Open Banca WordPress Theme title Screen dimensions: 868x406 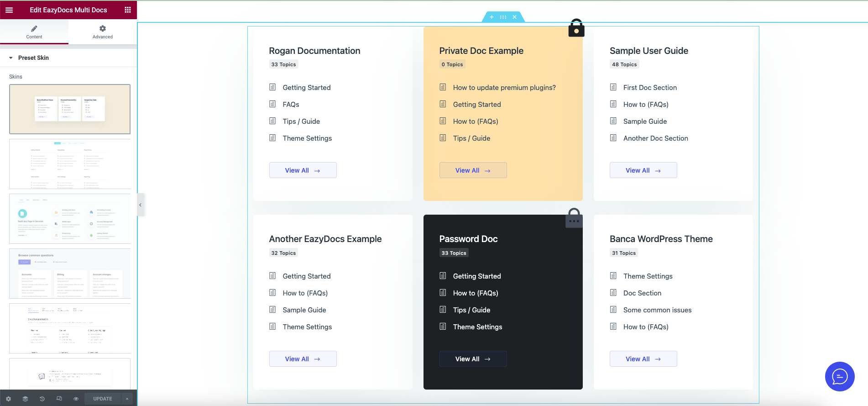pyautogui.click(x=661, y=239)
